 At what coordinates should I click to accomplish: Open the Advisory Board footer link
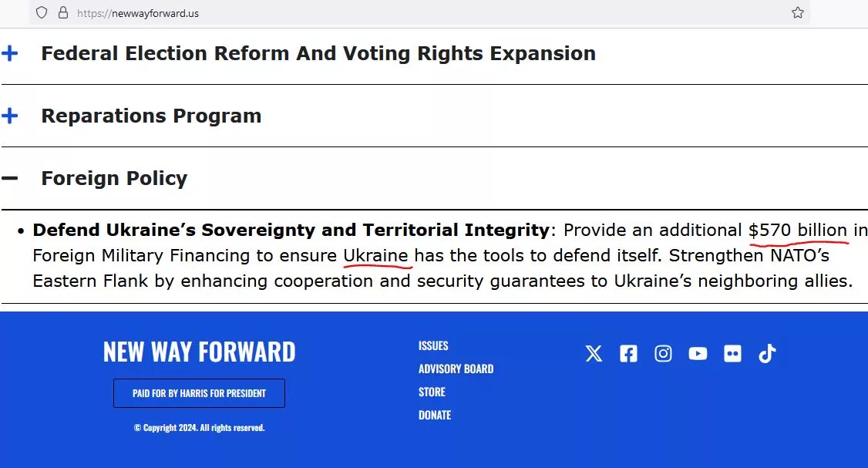pos(456,369)
